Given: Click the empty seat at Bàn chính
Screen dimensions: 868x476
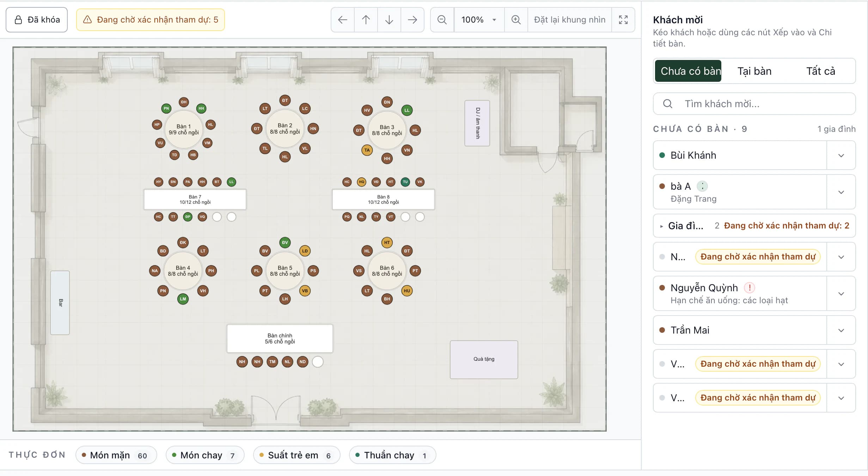Looking at the screenshot, I should [x=318, y=362].
